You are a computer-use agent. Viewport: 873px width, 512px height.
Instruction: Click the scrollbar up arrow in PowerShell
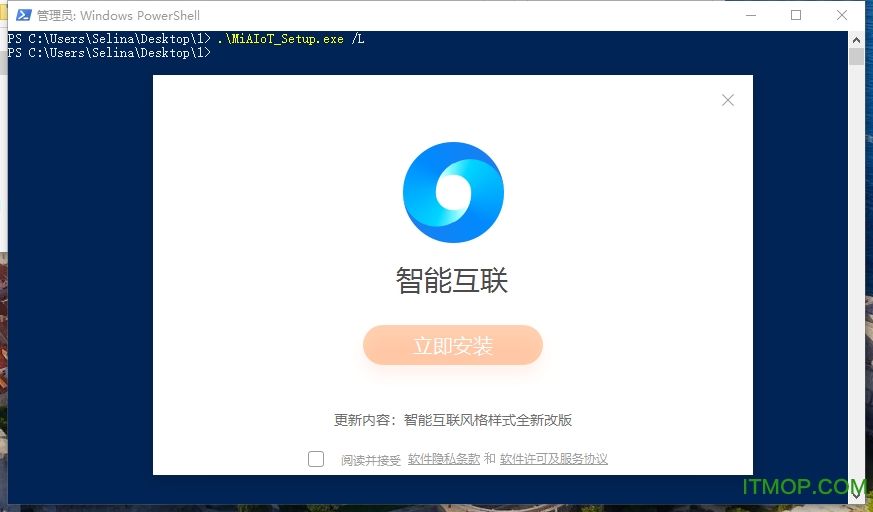pos(856,38)
